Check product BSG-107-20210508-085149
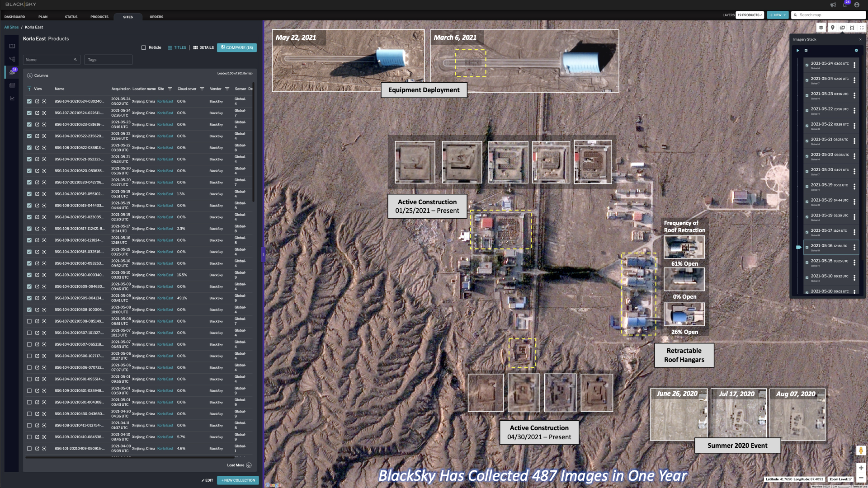The image size is (868, 488). (29, 321)
